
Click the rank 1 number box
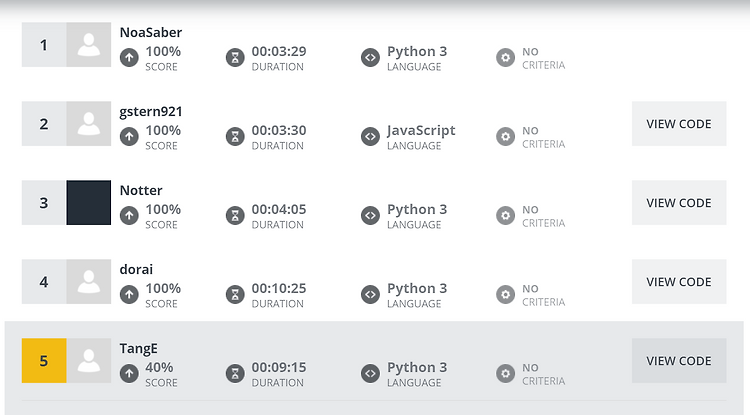pos(44,45)
